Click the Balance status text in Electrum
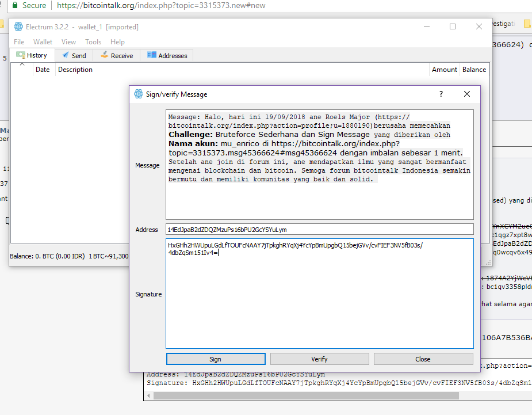This screenshot has width=532, height=415. coord(47,256)
